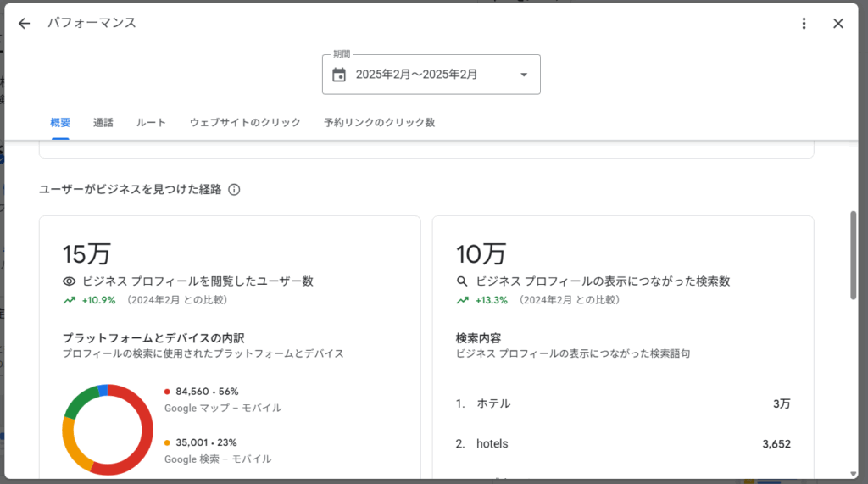
Task: Click the info icon beside ユーザーがビジネスを見つけた経路
Action: [235, 190]
